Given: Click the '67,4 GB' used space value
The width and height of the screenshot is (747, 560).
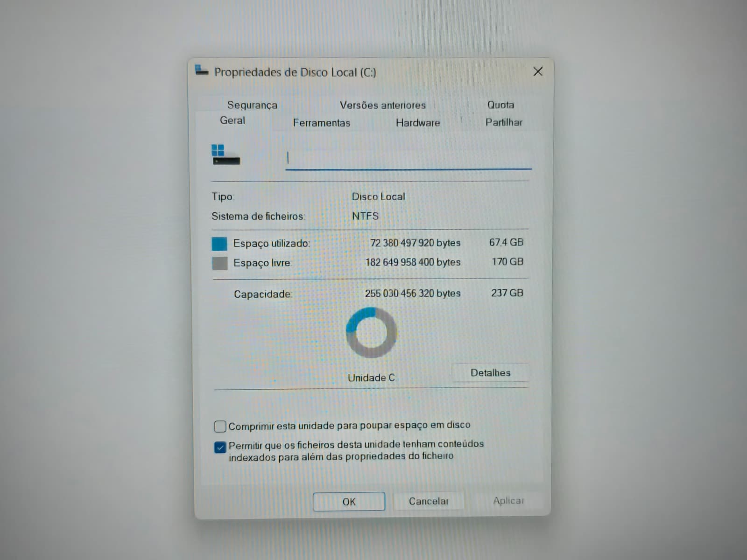Looking at the screenshot, I should (506, 243).
